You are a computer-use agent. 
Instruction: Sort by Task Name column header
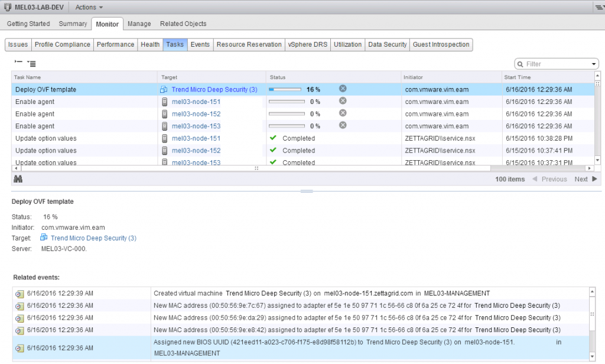coord(84,77)
